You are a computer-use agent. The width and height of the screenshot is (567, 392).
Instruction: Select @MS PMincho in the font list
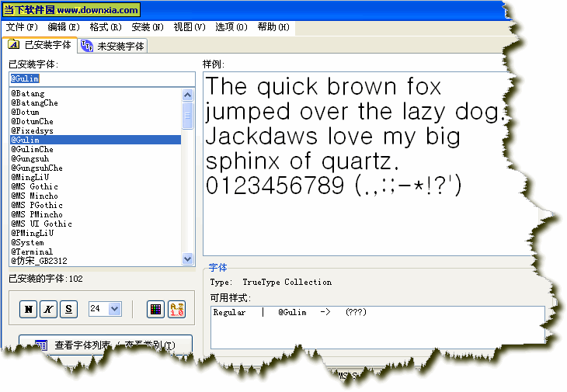pyautogui.click(x=96, y=214)
